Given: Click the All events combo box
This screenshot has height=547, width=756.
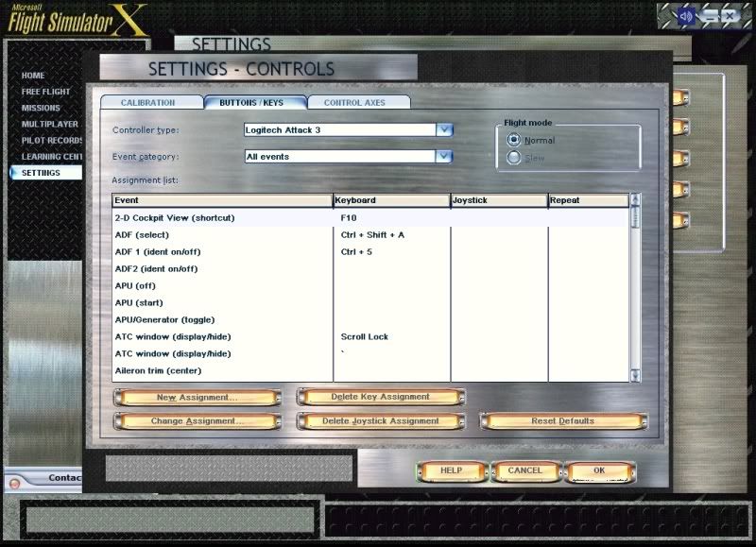Looking at the screenshot, I should point(348,156).
